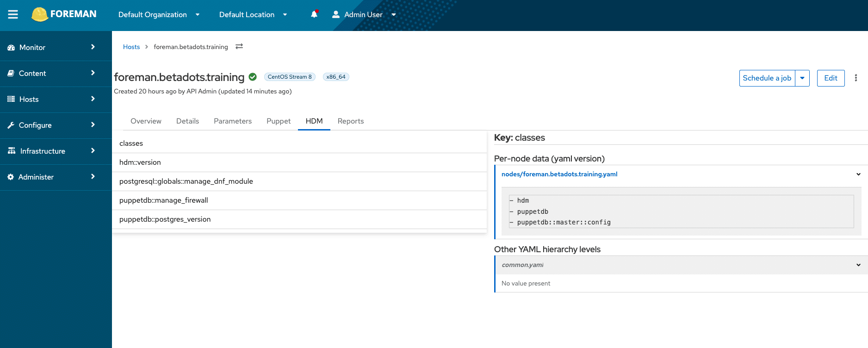Select the puppetdb::manage_firewall key
868x348 pixels.
coord(299,200)
